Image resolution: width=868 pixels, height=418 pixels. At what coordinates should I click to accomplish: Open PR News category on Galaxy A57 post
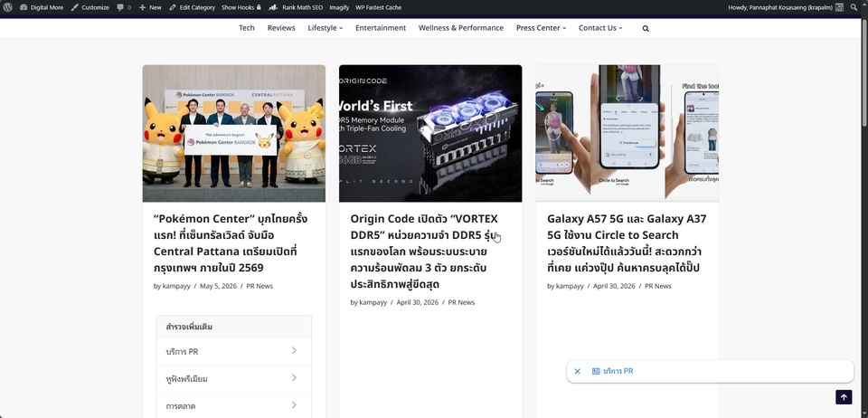point(657,286)
